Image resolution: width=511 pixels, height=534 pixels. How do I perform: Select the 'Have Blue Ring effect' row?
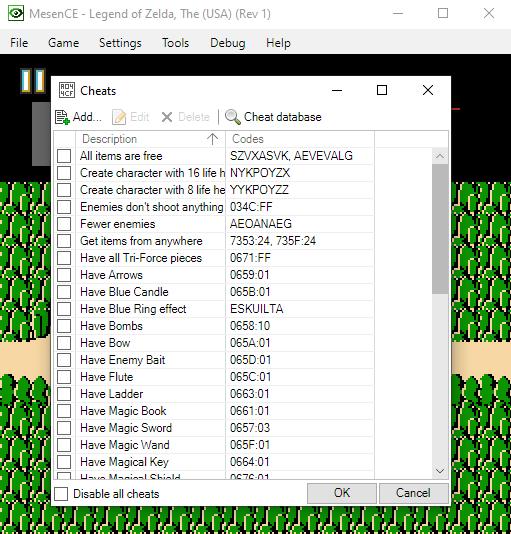click(214, 309)
